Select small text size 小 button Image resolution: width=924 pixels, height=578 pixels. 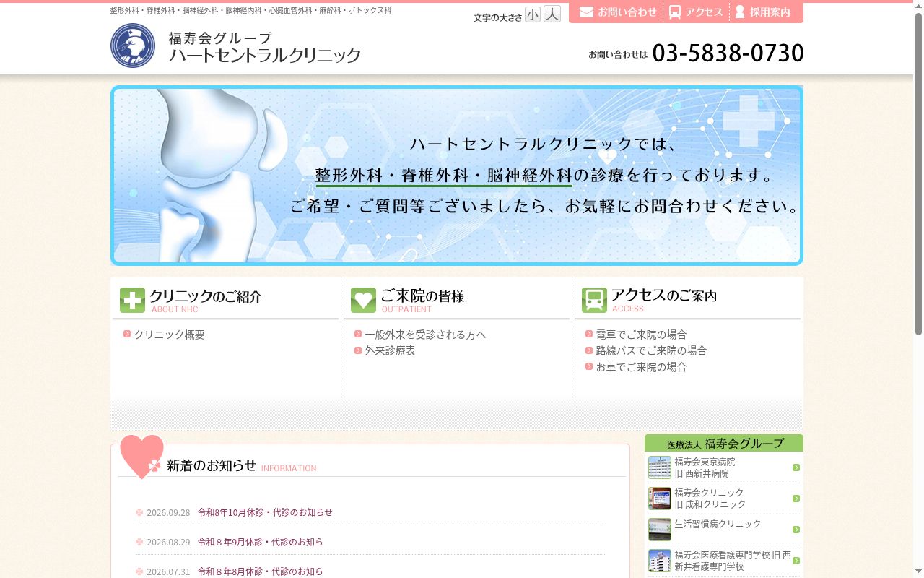coord(533,14)
